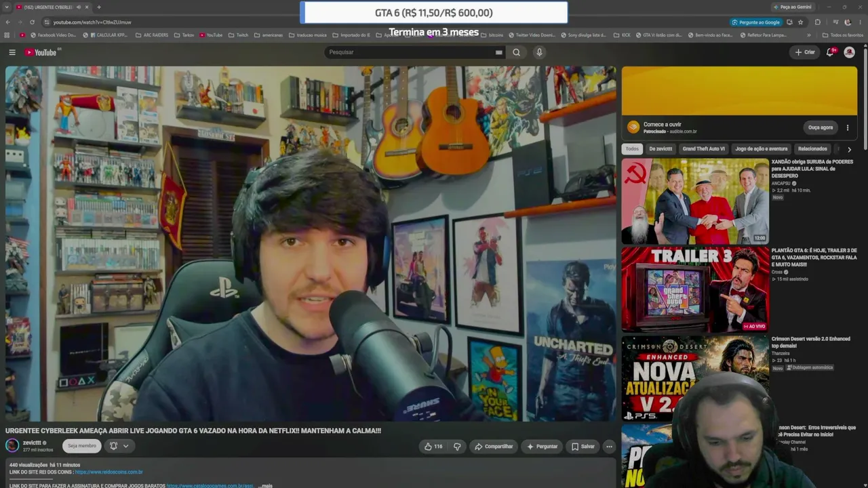
Task: Open the ARC RAIDERS bookmark folder
Action: click(x=151, y=35)
